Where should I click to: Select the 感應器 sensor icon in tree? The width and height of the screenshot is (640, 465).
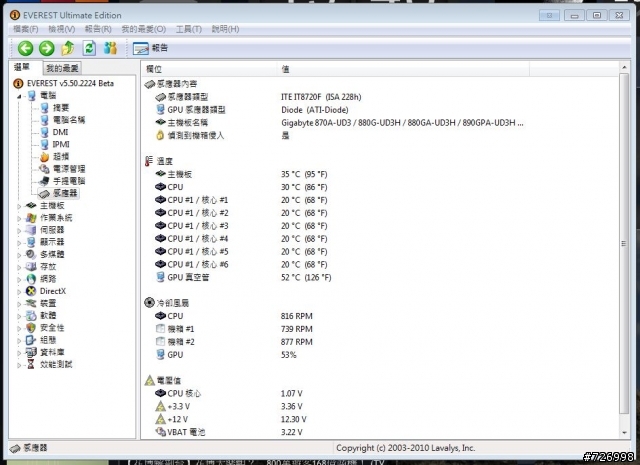(x=44, y=193)
